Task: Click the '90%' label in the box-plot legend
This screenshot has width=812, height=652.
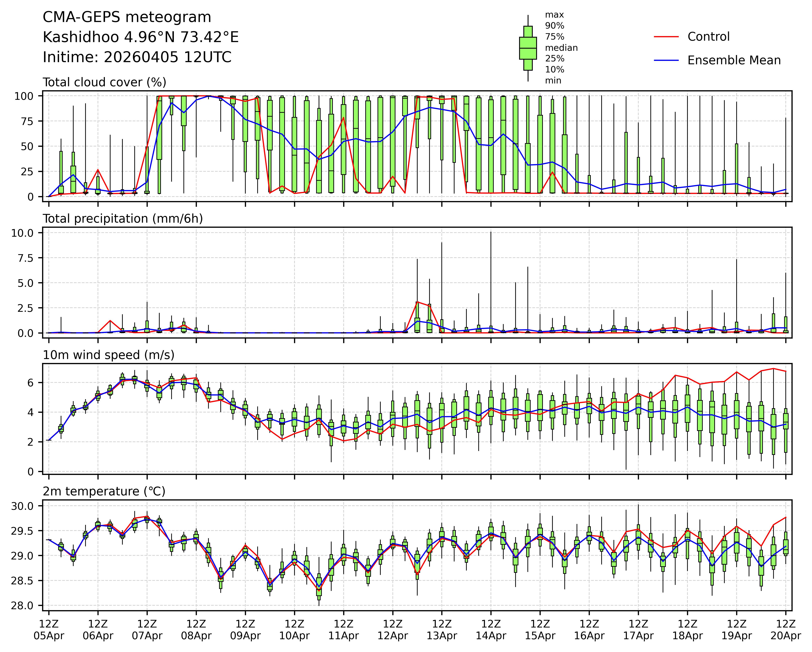Action: coord(554,26)
